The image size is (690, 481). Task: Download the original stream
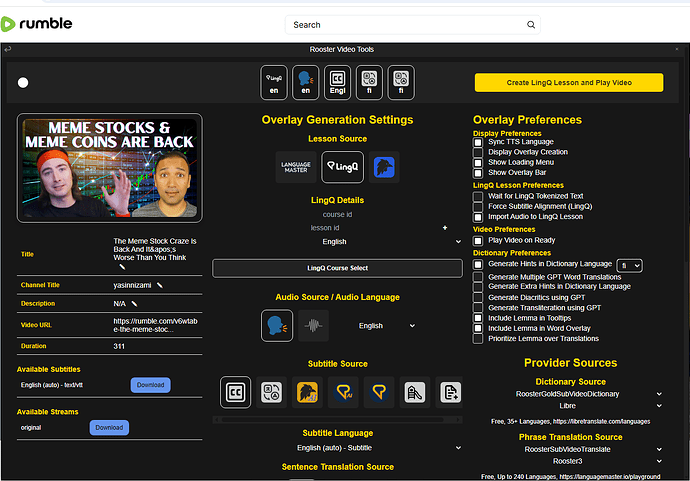point(109,428)
